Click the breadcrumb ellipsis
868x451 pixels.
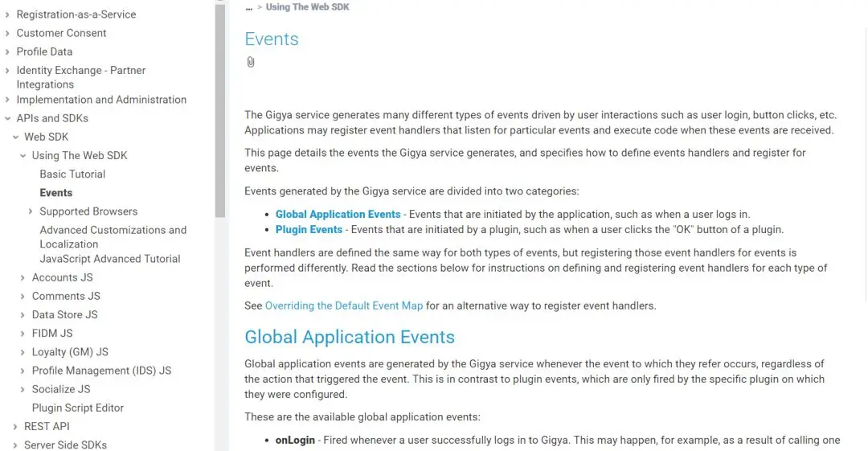click(x=249, y=8)
